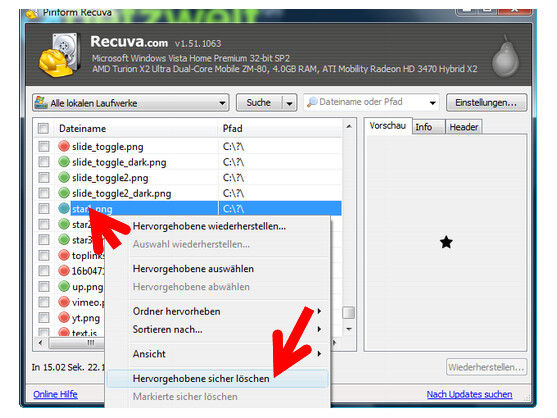The width and height of the screenshot is (557, 418).
Task: Open the Online Hilfe link
Action: [55, 394]
